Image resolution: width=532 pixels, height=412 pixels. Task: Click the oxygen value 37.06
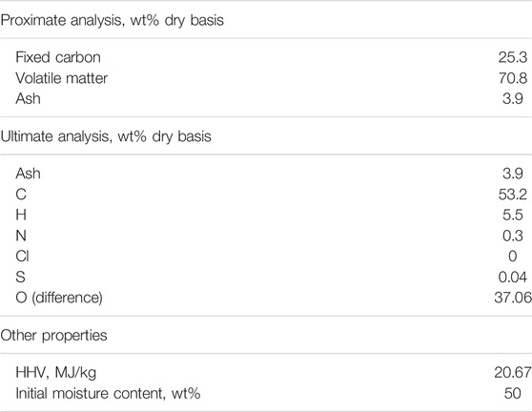[x=513, y=298]
